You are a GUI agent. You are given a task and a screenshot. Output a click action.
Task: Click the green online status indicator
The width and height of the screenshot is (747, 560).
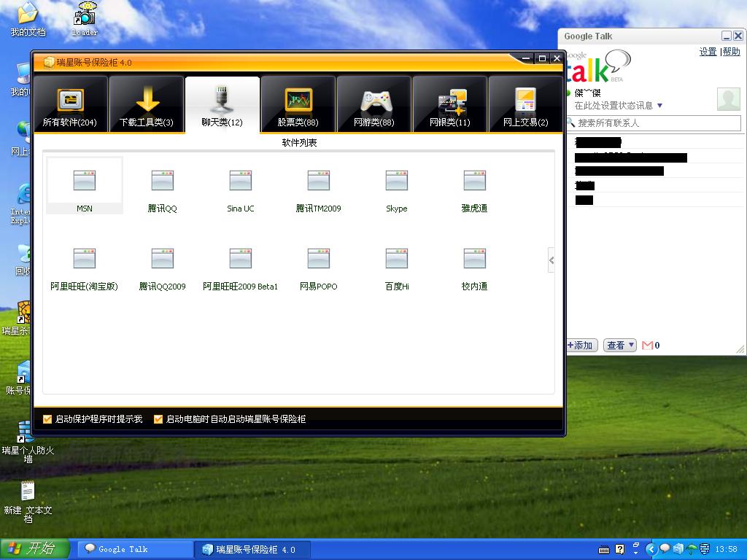568,93
